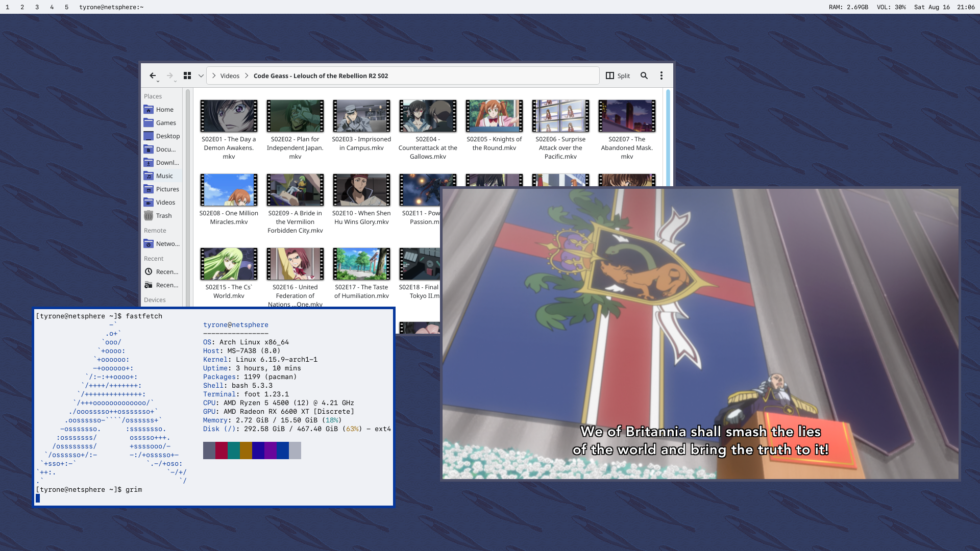
Task: Click the forward navigation arrow
Action: coord(169,76)
